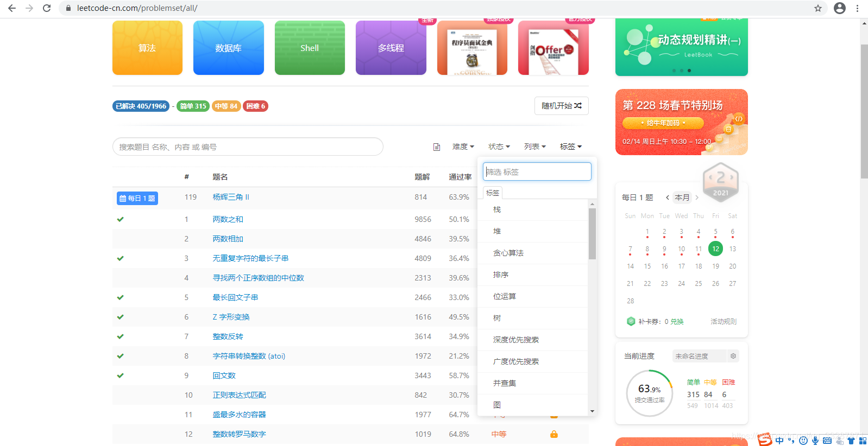Click the 63.9% progress circle
868x446 pixels.
[x=650, y=393]
